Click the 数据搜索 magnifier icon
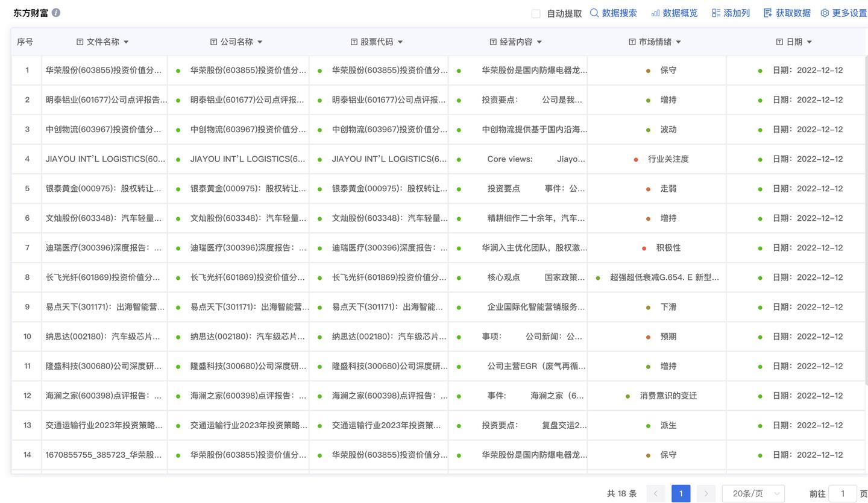Viewport: 868px width, 503px height. (594, 13)
